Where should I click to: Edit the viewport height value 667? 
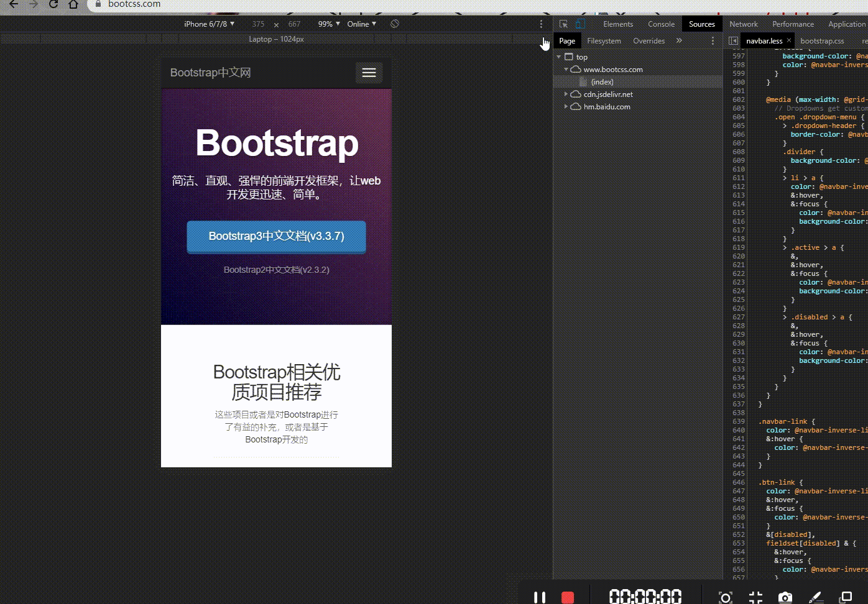click(x=294, y=24)
